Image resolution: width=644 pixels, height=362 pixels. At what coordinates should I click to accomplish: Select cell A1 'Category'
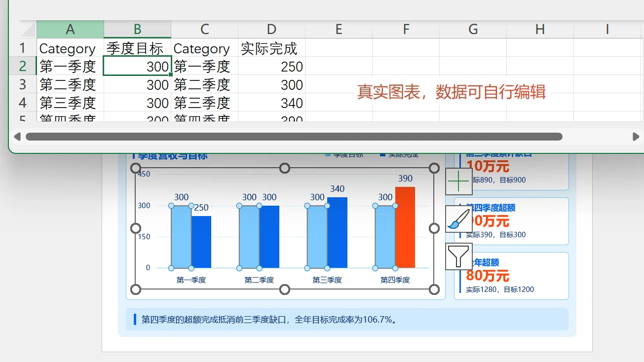tap(70, 48)
